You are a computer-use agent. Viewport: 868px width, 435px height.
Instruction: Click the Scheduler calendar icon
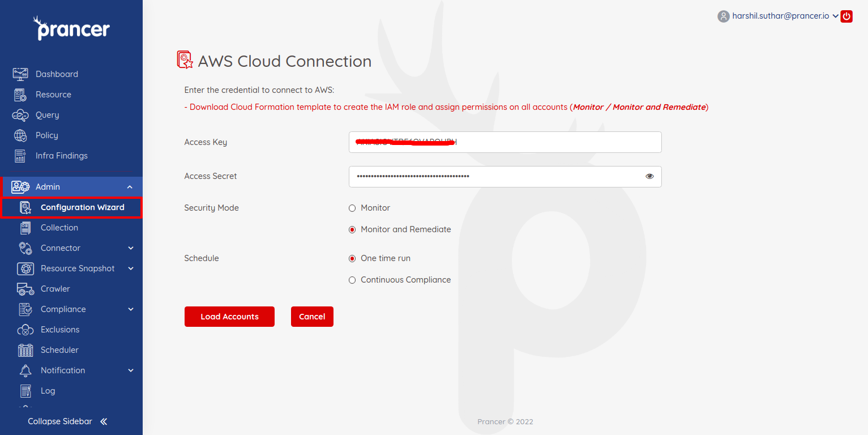(x=25, y=350)
